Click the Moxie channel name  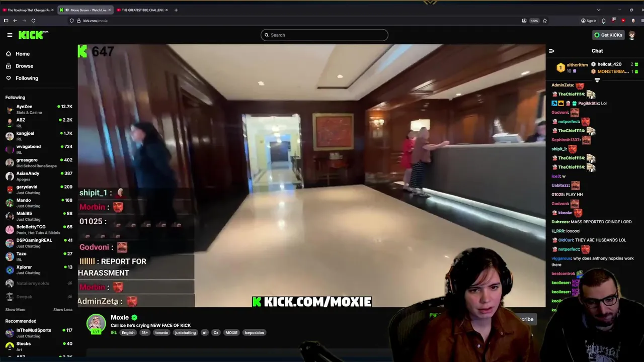[120, 317]
